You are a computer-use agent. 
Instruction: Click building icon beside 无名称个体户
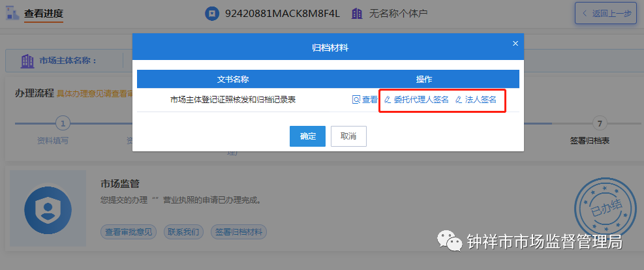pyautogui.click(x=358, y=14)
